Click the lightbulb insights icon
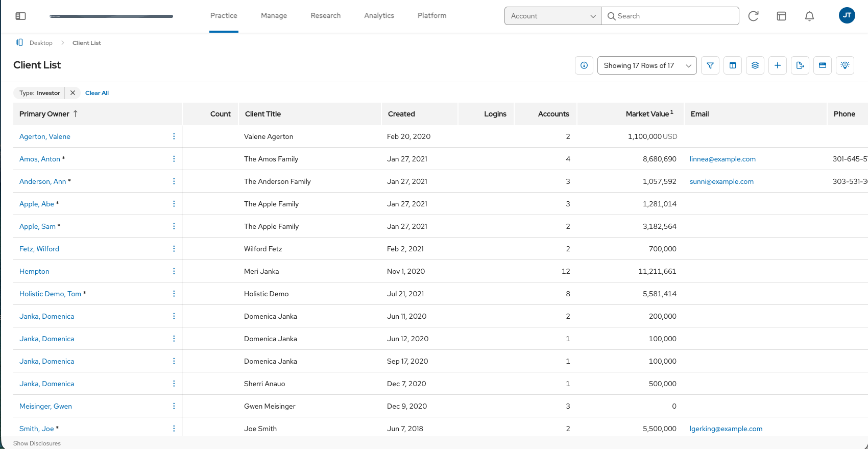 point(845,65)
